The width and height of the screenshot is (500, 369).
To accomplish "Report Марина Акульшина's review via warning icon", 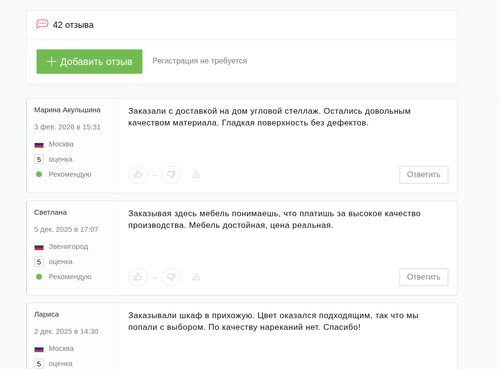I will click(196, 175).
